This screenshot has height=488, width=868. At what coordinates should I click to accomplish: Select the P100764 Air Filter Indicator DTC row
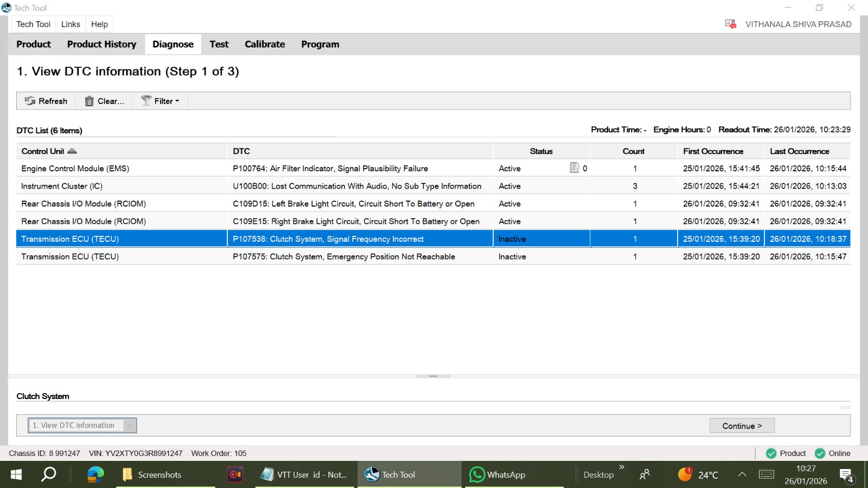(433, 169)
